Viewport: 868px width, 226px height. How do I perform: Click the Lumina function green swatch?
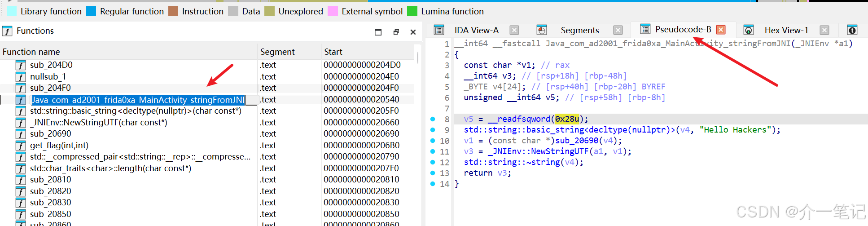(x=412, y=11)
